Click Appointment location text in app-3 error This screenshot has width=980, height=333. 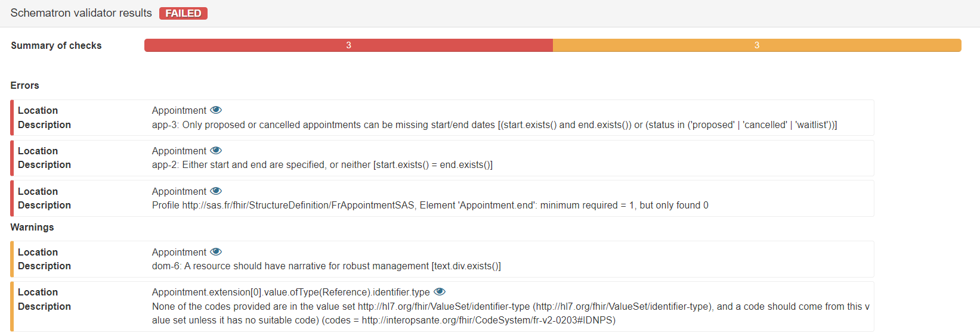pos(179,110)
